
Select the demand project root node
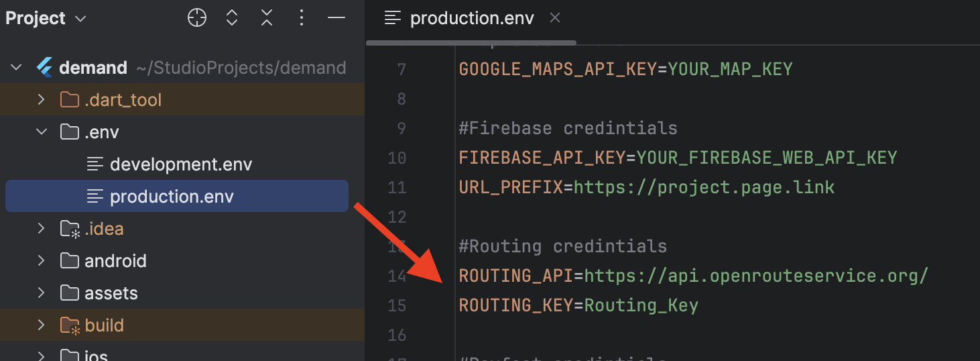tap(93, 68)
